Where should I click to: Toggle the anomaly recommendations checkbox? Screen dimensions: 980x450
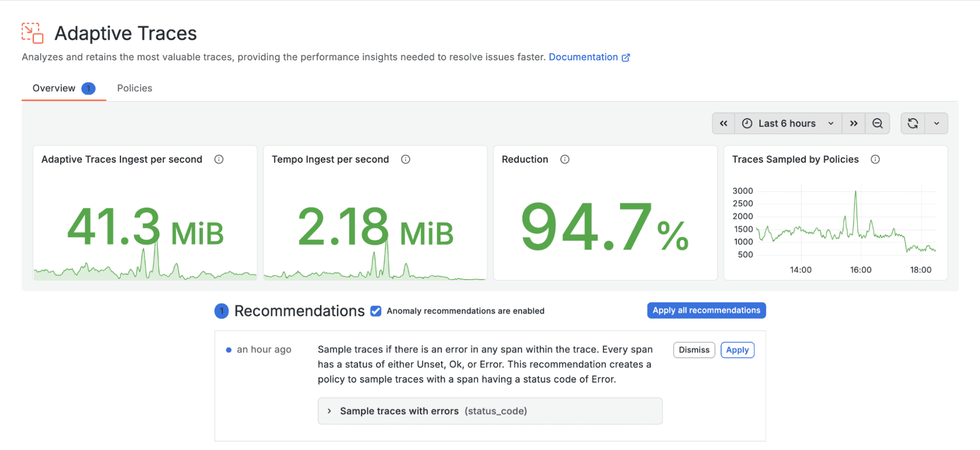tap(376, 311)
